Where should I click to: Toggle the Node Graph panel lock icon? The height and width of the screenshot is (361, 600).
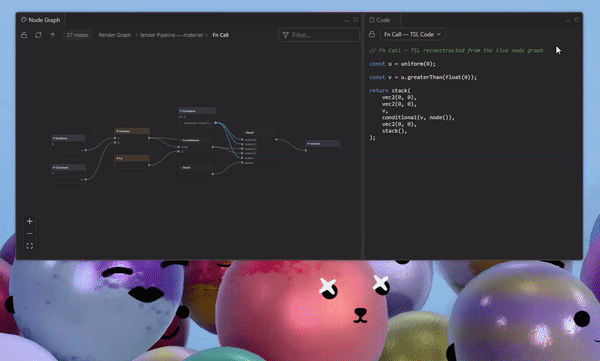[x=24, y=35]
